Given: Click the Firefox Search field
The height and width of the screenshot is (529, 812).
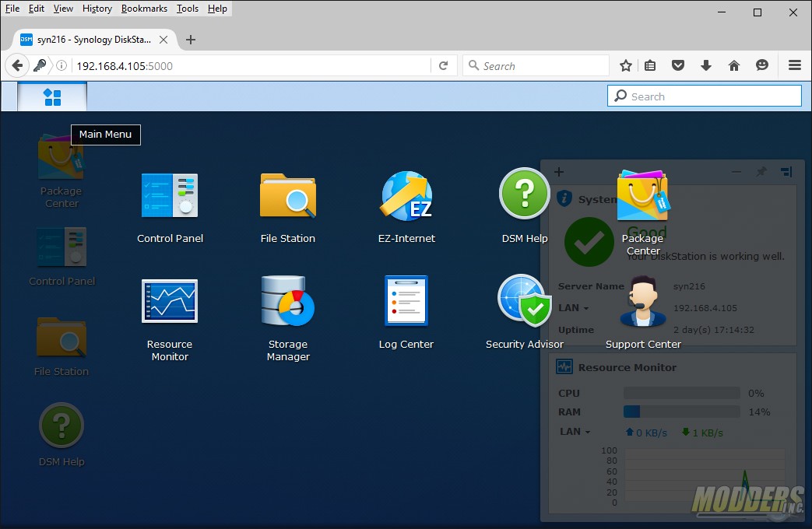Looking at the screenshot, I should point(536,66).
